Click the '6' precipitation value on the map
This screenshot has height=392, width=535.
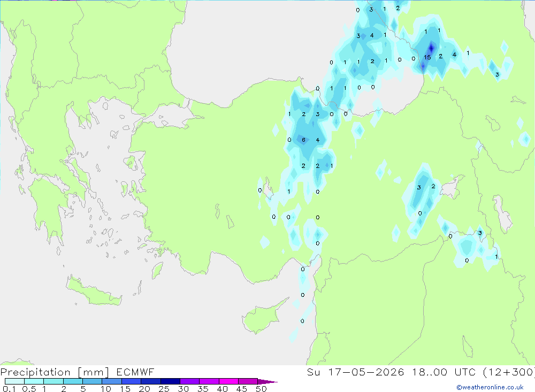[303, 140]
